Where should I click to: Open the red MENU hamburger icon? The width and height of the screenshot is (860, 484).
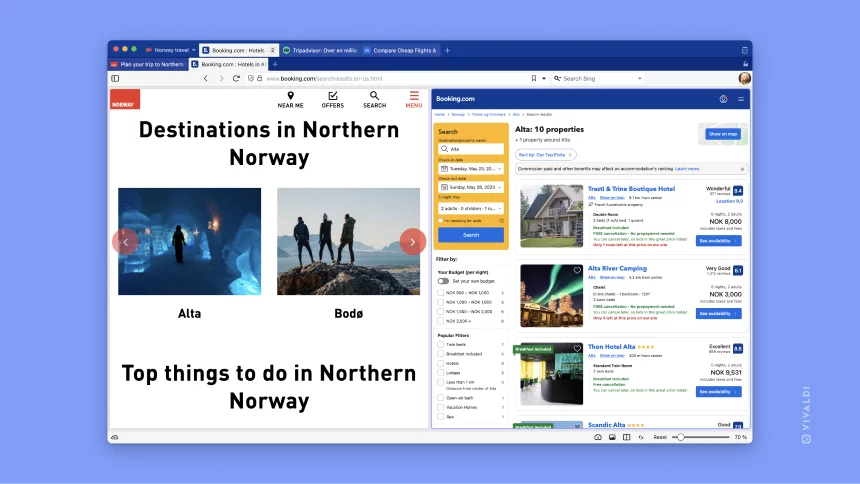(x=414, y=95)
